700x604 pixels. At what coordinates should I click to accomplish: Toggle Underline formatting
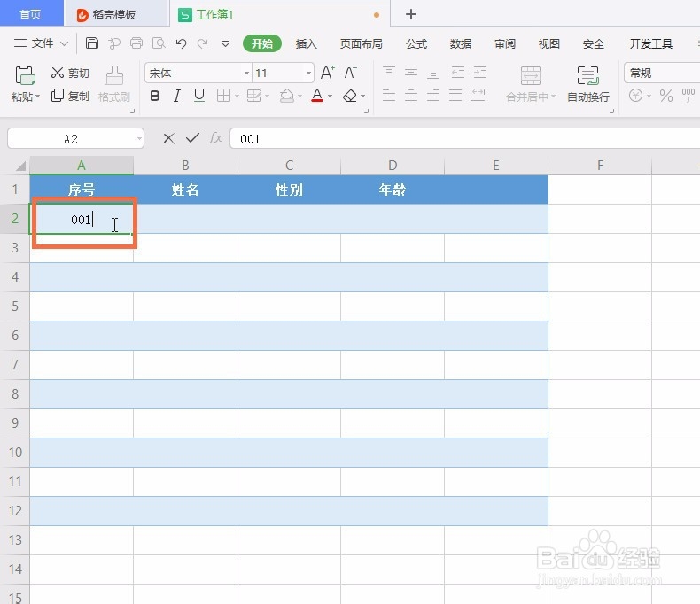click(199, 96)
